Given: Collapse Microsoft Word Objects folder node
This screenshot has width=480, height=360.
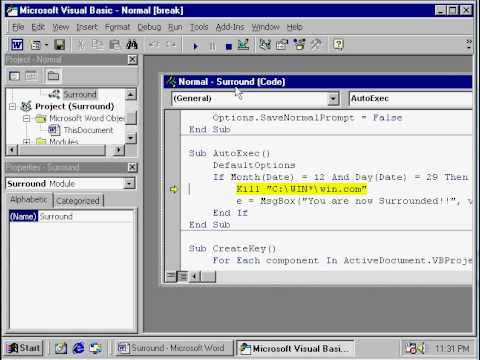Looking at the screenshot, I should (27, 118).
